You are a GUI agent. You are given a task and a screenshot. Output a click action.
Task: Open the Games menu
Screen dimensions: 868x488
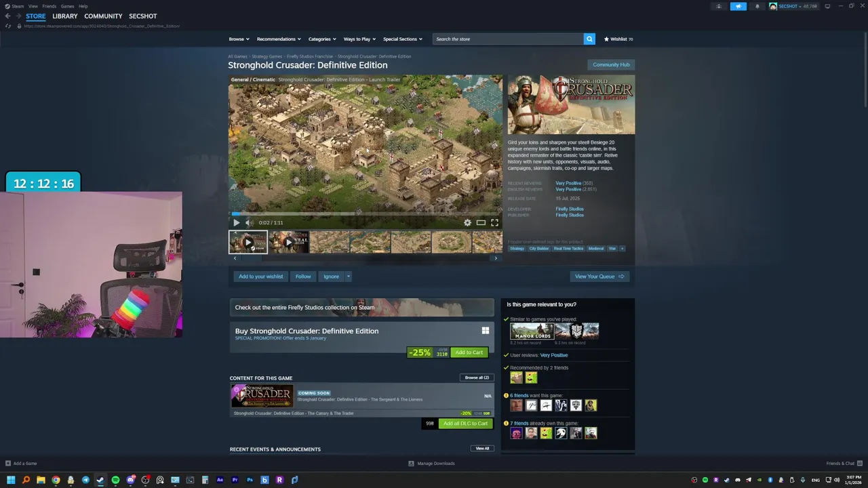coord(67,6)
